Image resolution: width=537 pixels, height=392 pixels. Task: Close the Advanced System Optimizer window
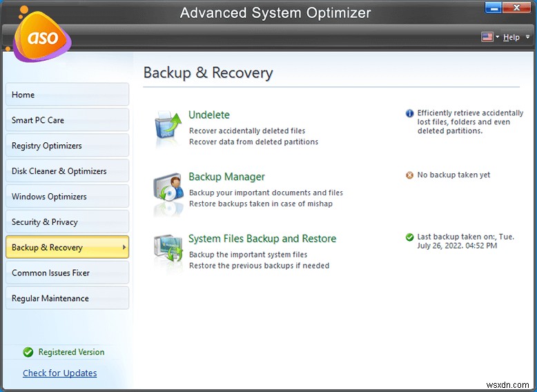516,8
